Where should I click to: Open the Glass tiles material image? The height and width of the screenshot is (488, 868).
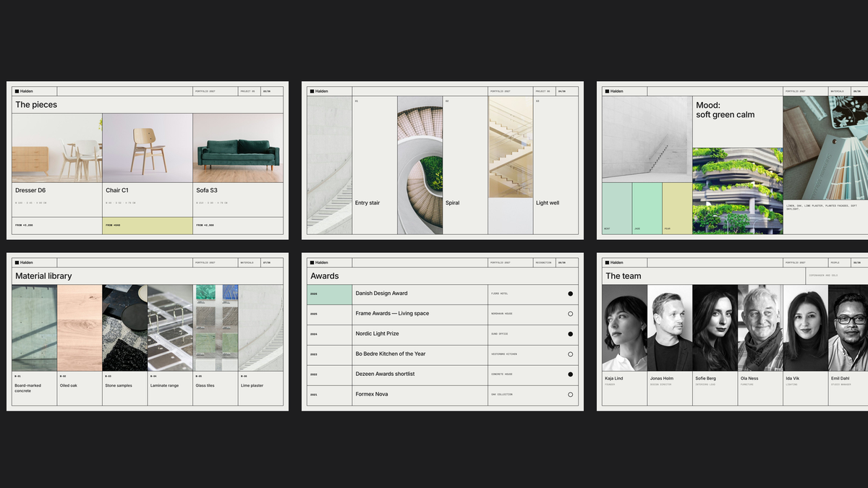point(216,328)
